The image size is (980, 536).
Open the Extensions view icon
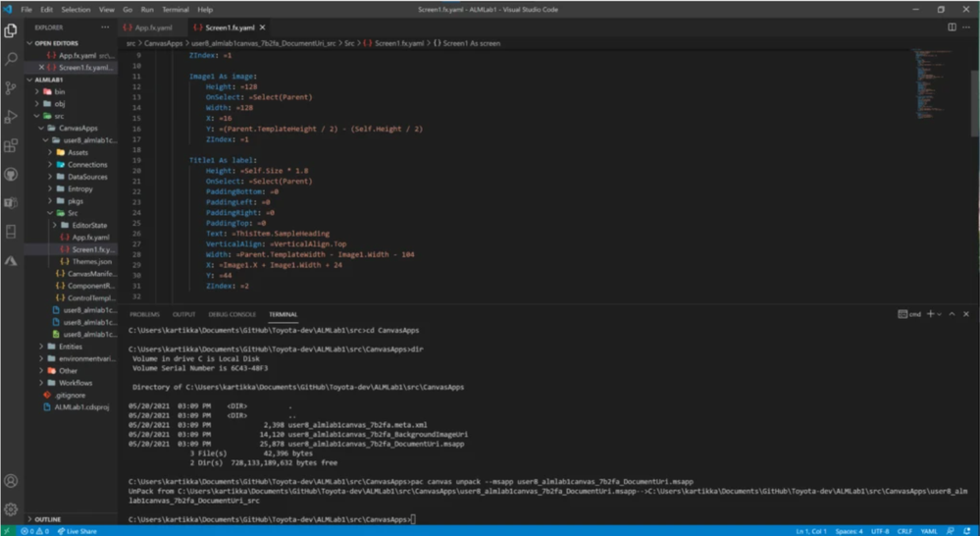click(x=11, y=145)
